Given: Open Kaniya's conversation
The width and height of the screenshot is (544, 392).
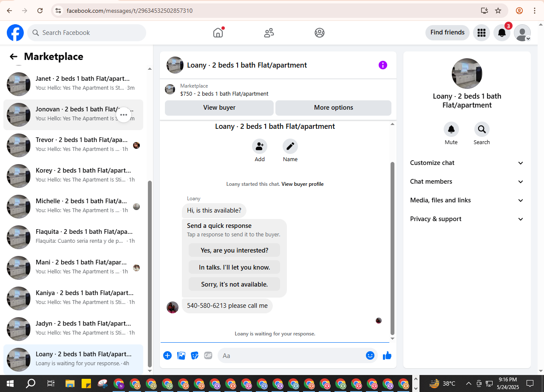Looking at the screenshot, I should point(73,298).
